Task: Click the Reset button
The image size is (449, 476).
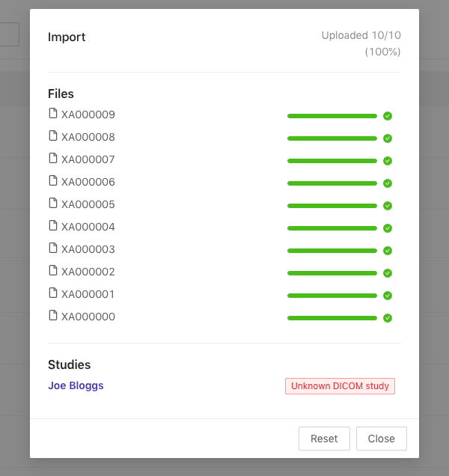Action: 324,439
